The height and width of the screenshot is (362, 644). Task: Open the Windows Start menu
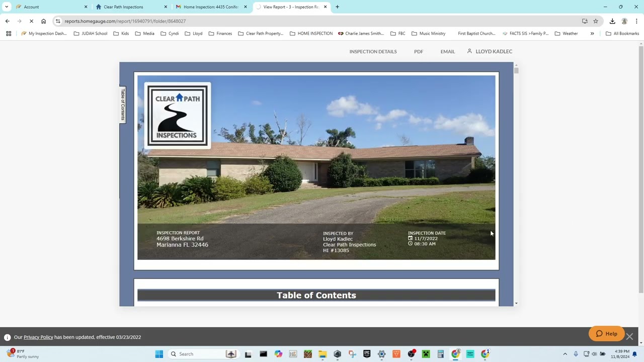159,354
